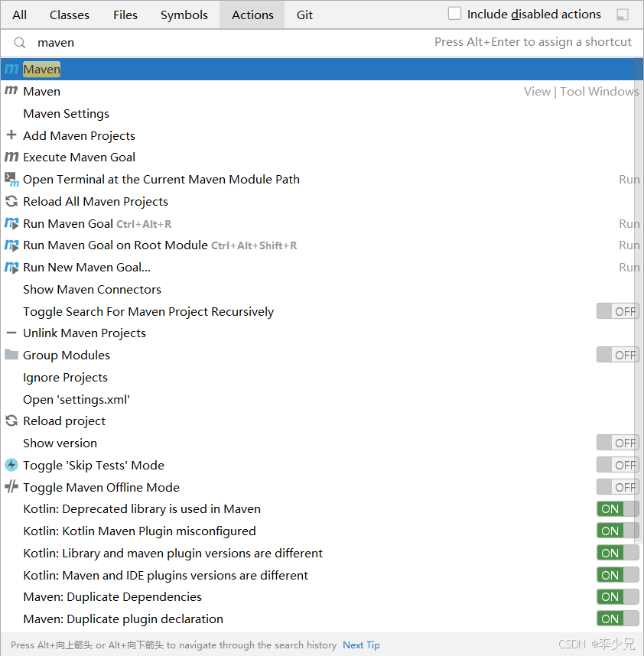This screenshot has height=656, width=644.
Task: Click offline mode icon beside Toggle Maven Offline Mode
Action: coord(11,486)
